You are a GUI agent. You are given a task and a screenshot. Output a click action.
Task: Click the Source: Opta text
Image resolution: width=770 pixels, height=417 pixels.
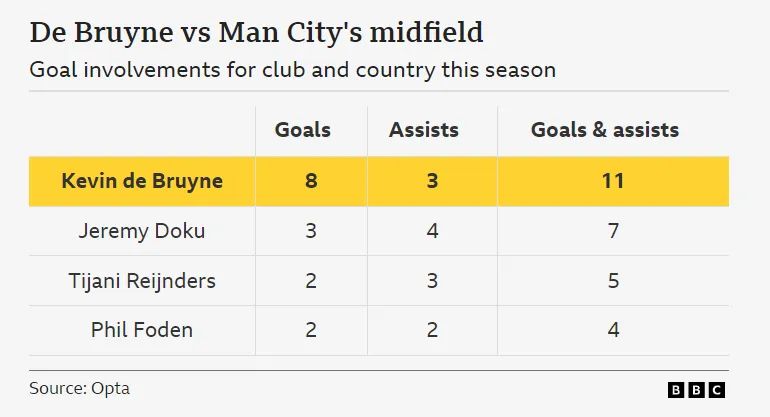tap(80, 388)
